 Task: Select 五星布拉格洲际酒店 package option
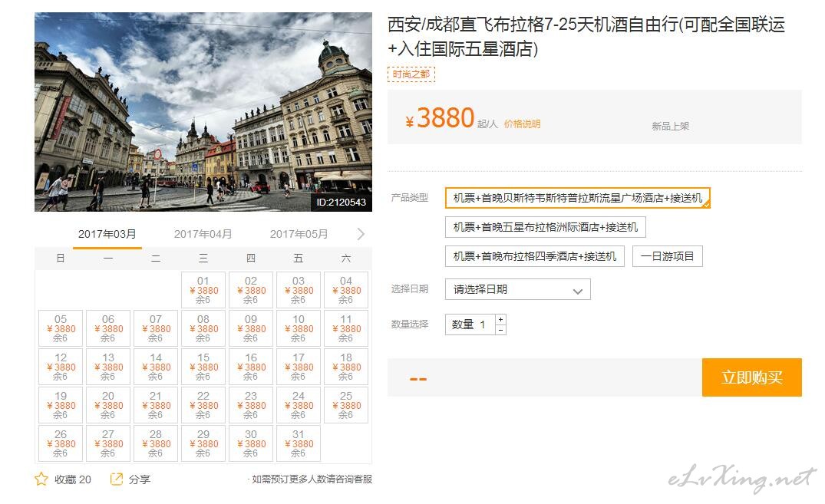point(545,227)
